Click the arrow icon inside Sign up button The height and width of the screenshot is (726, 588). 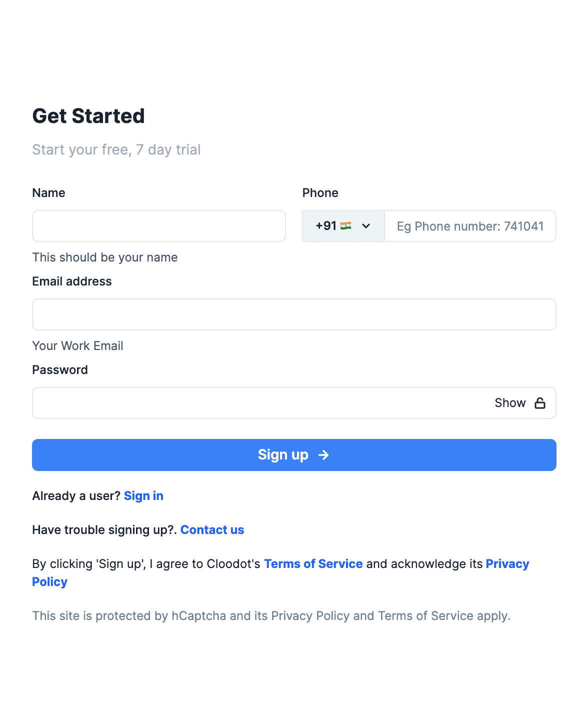(x=324, y=454)
